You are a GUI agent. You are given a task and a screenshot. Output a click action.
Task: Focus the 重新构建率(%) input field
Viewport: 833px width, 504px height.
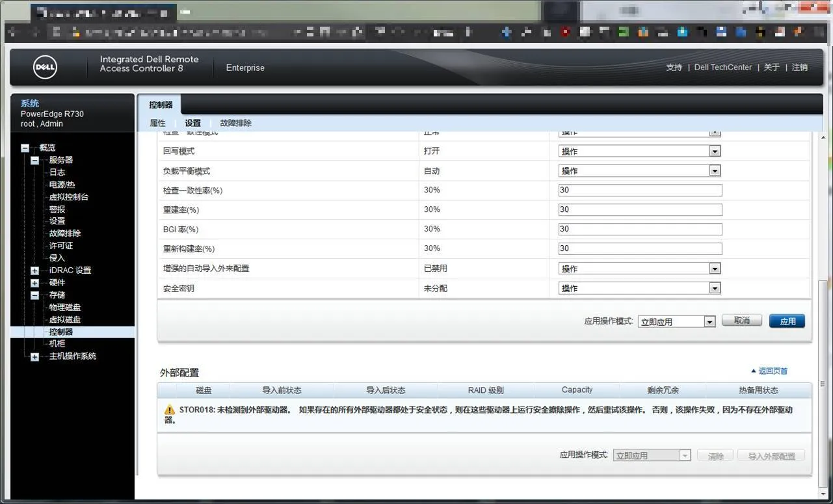(640, 249)
